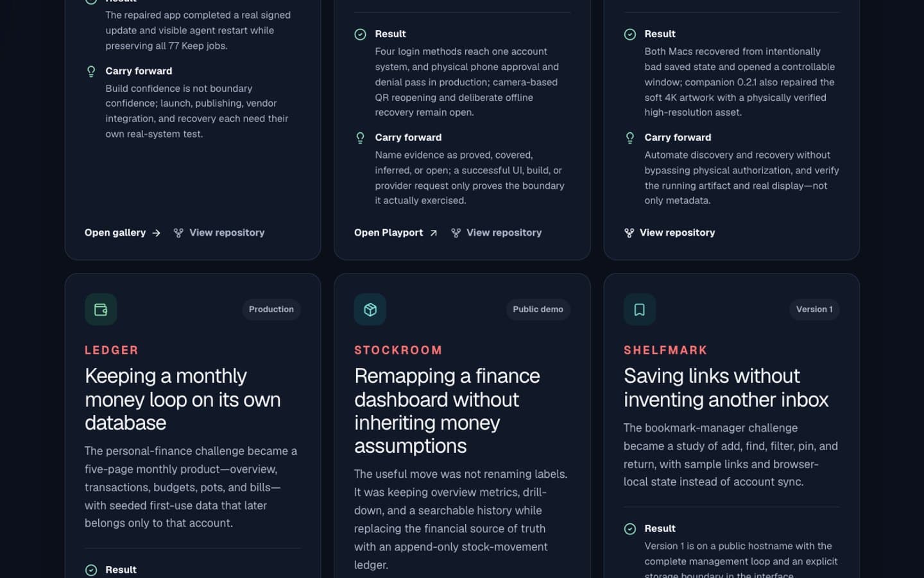This screenshot has width=924, height=578.
Task: Open Playport link in the middle card
Action: pos(396,232)
